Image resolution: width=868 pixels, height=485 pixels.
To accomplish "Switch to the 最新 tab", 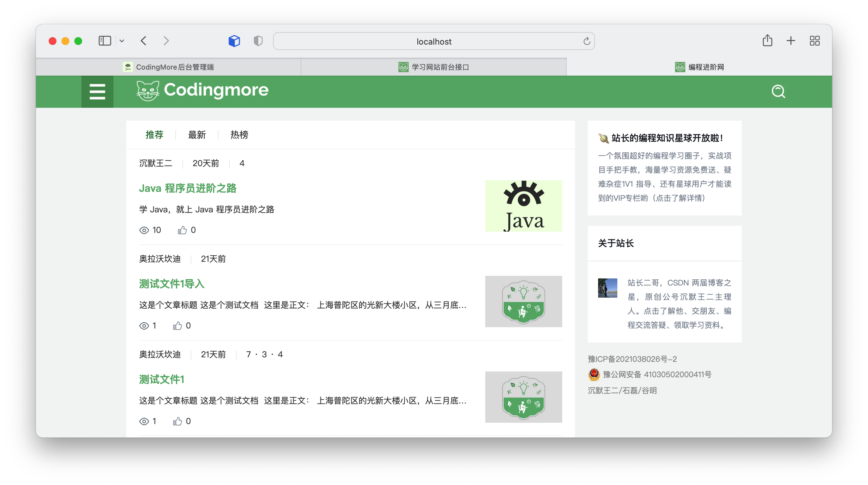I will coord(197,135).
